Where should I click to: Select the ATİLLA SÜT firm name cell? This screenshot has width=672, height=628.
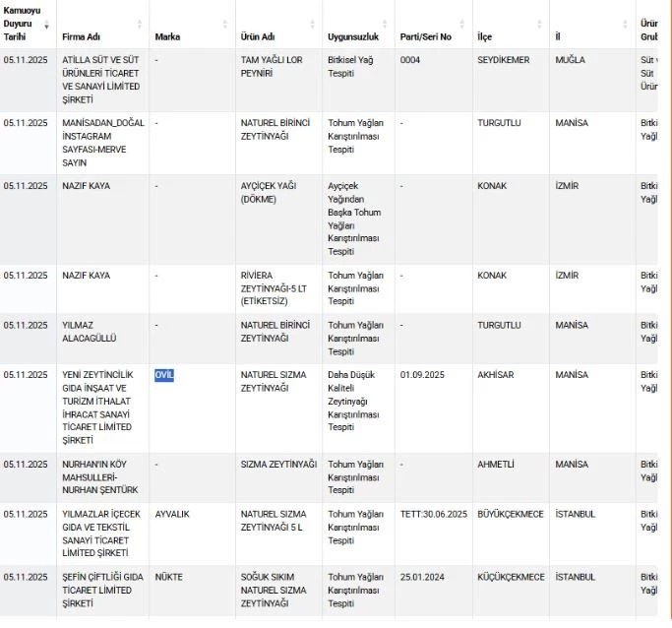pyautogui.click(x=100, y=80)
